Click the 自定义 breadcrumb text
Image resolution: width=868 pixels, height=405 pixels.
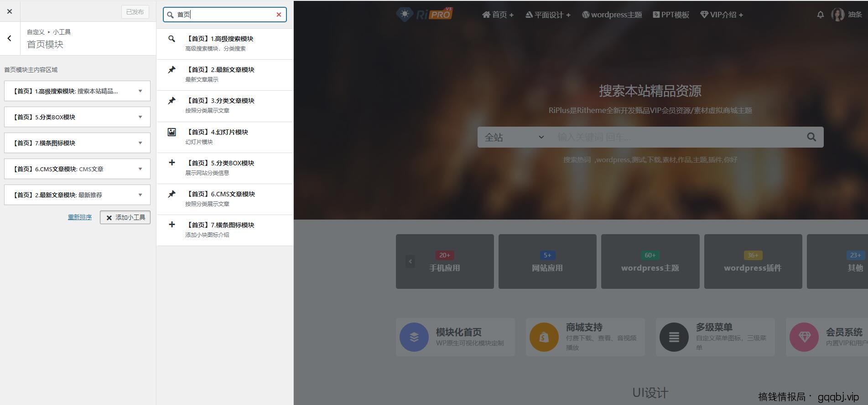tap(36, 32)
